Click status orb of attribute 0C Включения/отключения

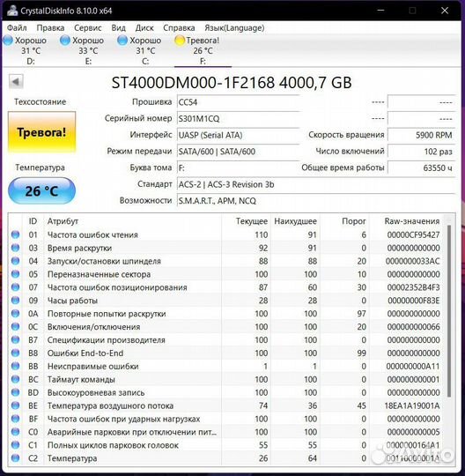[x=15, y=327]
